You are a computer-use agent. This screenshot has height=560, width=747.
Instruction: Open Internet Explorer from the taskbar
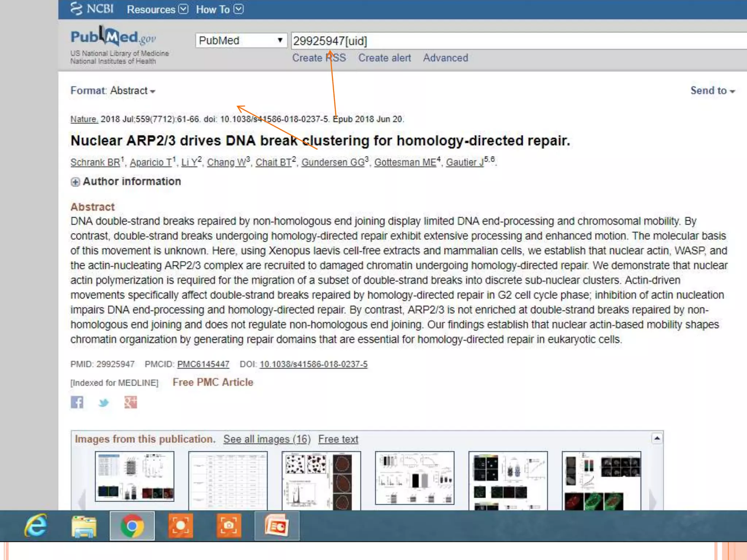coord(36,525)
